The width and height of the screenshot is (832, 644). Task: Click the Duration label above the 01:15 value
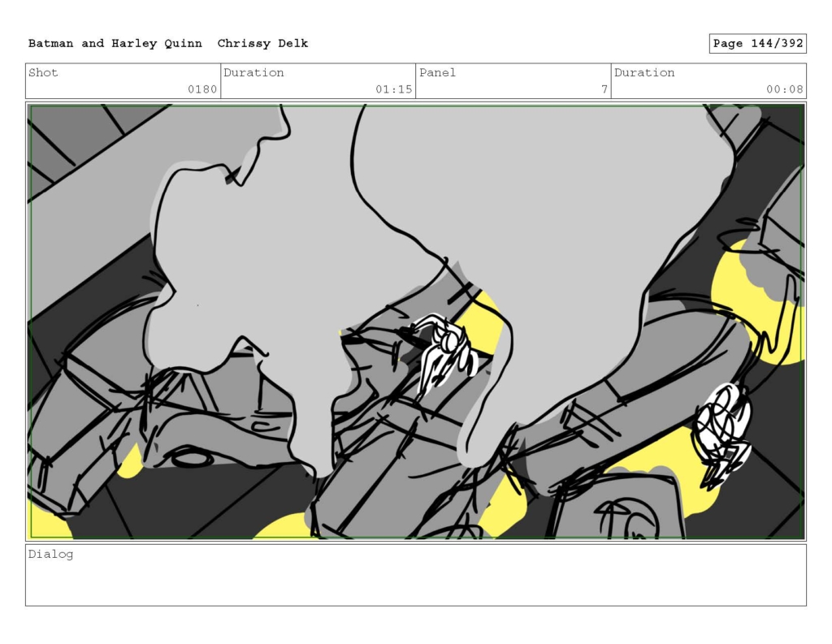(253, 72)
